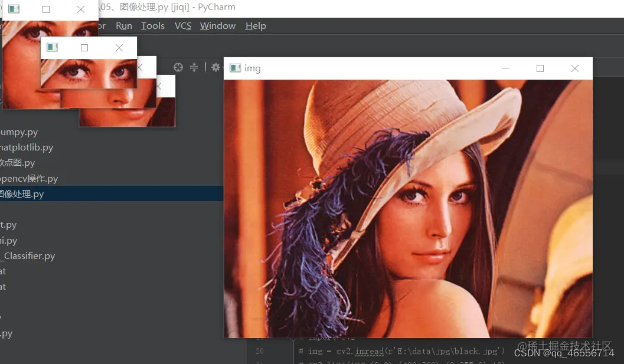The image size is (624, 364).
Task: Select the umpy.py file in project tree
Action: [x=19, y=132]
